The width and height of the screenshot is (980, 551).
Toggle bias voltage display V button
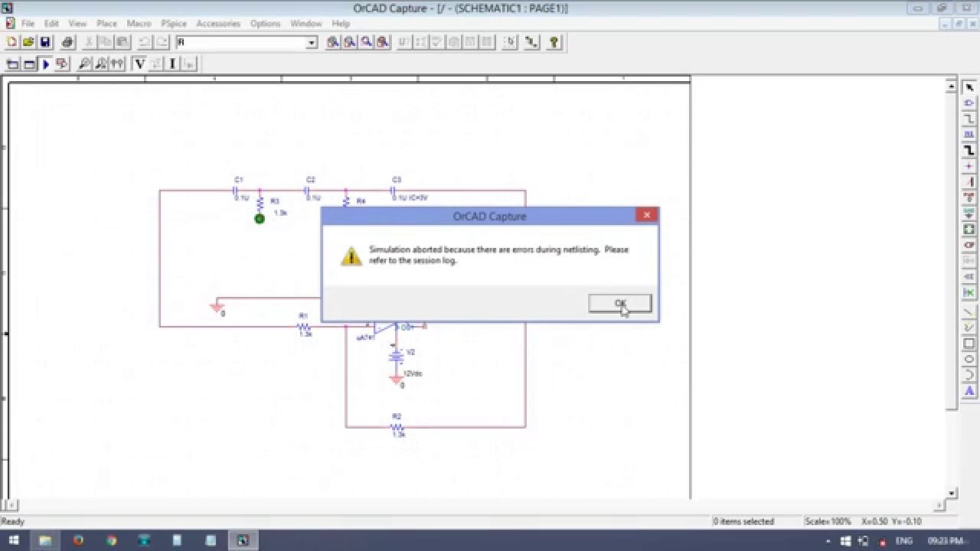coord(140,64)
